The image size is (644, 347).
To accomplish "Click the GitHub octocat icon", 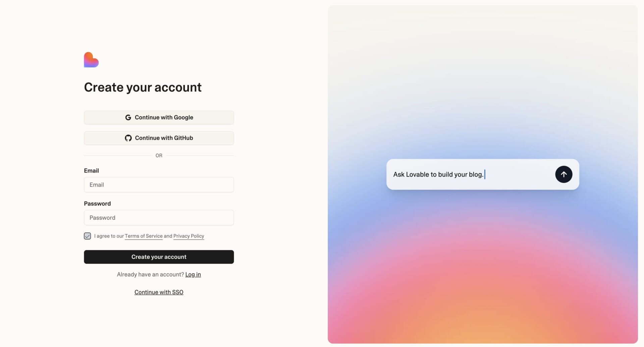I will tap(128, 138).
